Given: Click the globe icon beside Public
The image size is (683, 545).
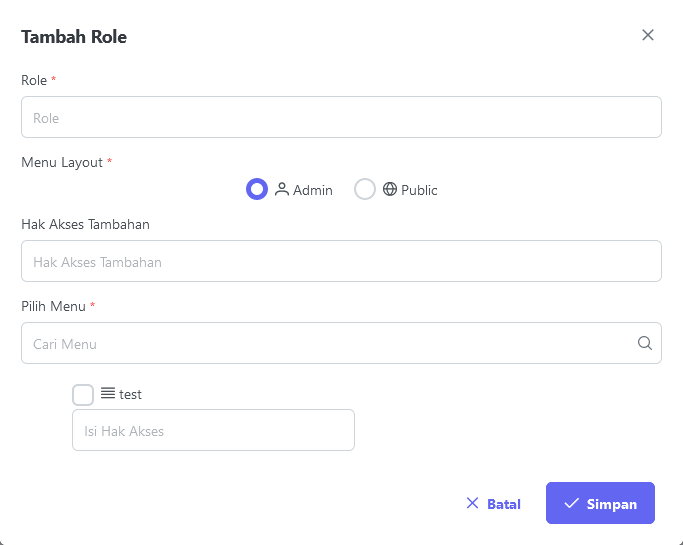Looking at the screenshot, I should 390,189.
